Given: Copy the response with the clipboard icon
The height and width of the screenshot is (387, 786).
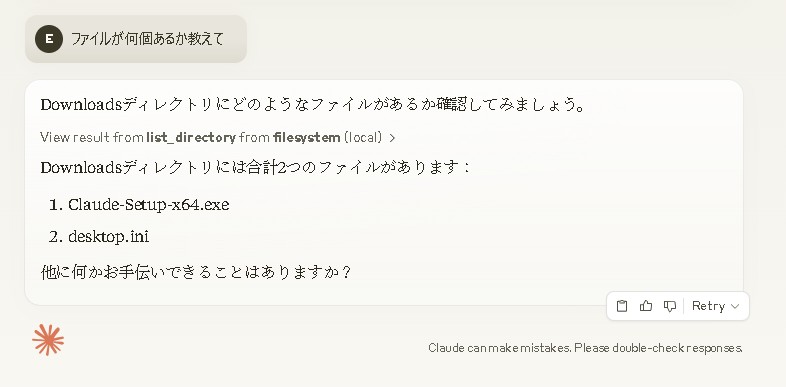Looking at the screenshot, I should pyautogui.click(x=622, y=306).
